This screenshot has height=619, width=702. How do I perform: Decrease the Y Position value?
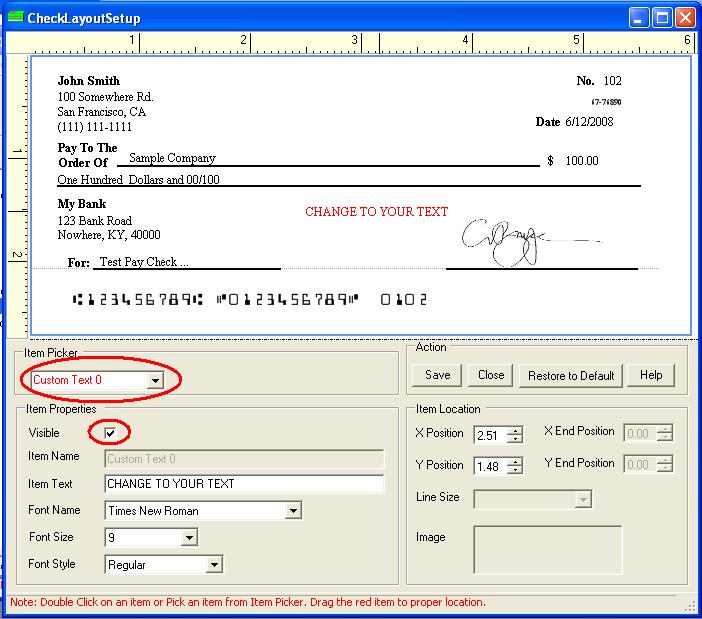pyautogui.click(x=515, y=471)
